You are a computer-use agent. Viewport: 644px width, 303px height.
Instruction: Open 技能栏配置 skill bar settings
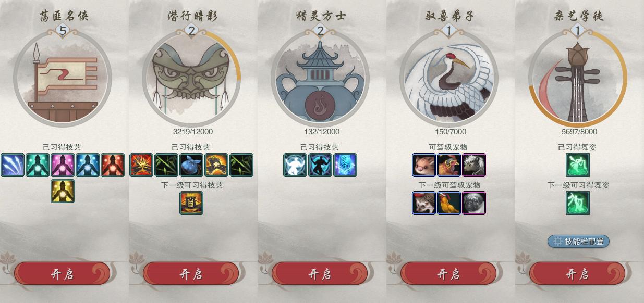pos(578,241)
